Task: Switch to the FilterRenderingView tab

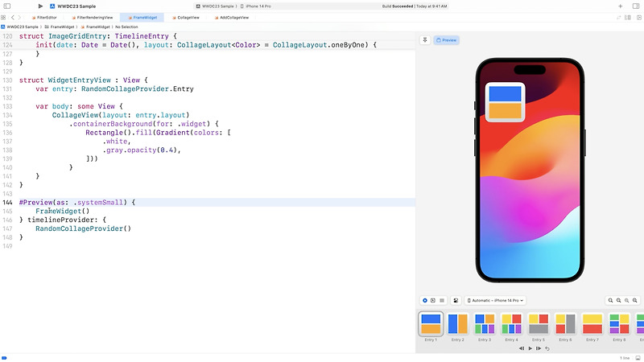Action: point(92,18)
